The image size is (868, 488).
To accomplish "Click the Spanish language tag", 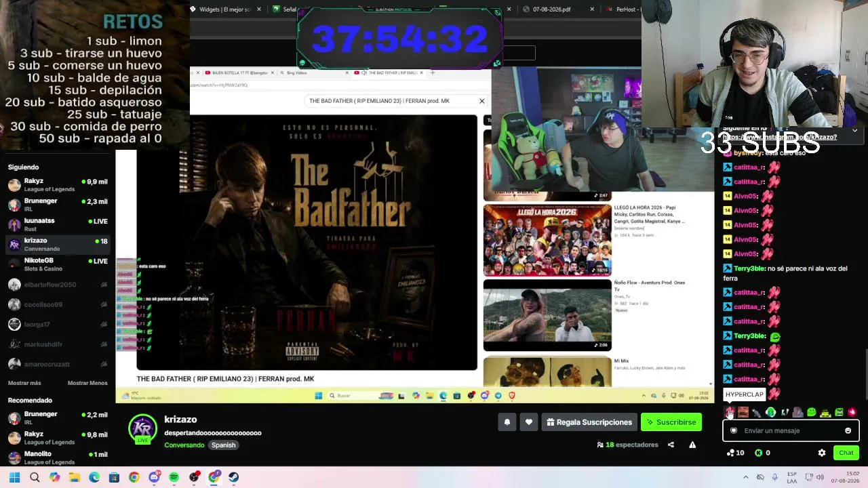I will [x=223, y=445].
